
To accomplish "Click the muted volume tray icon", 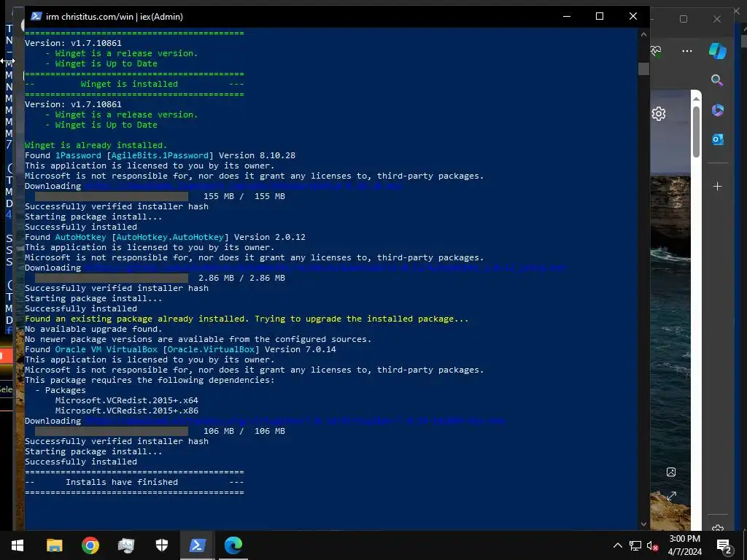I will point(652,545).
